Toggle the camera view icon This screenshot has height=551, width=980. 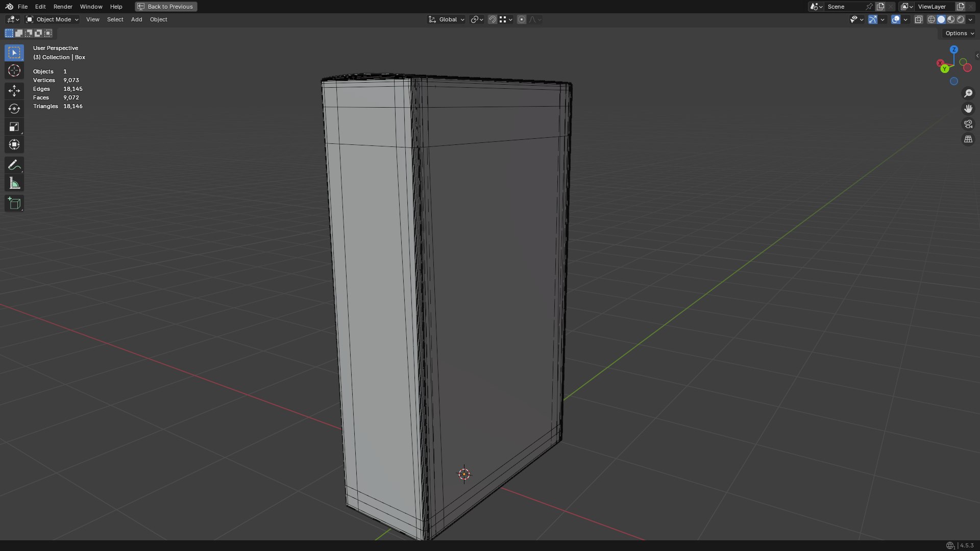pos(968,124)
